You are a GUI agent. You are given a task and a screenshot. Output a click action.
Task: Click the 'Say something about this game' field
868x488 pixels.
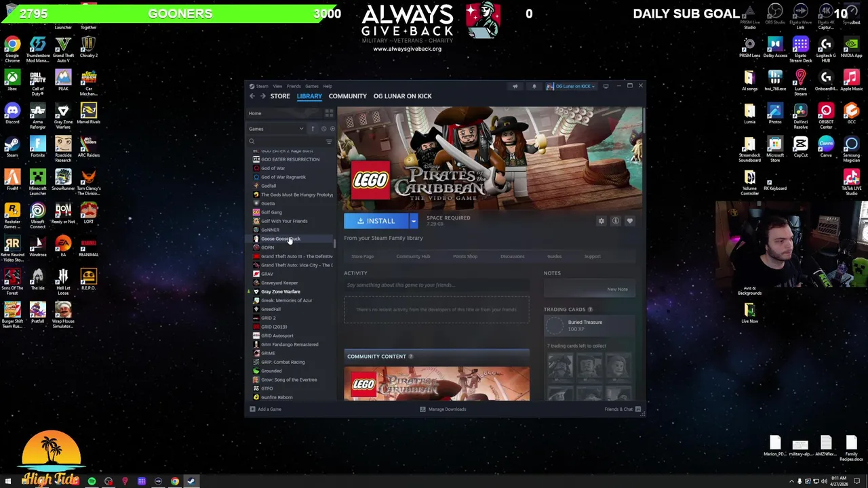click(436, 285)
